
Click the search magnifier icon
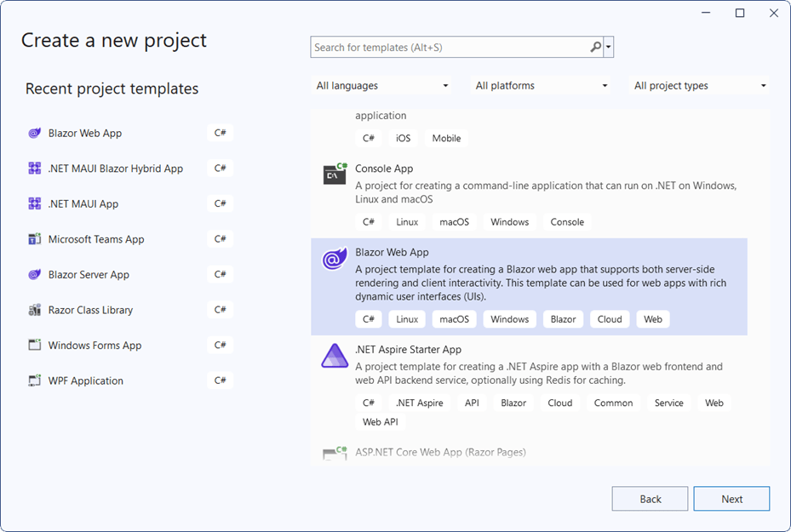[x=595, y=47]
